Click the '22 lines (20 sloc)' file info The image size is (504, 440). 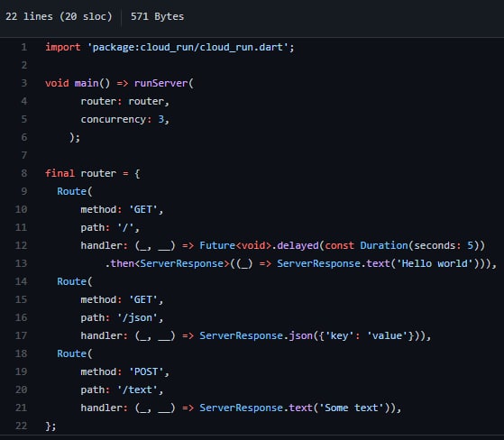coord(59,16)
